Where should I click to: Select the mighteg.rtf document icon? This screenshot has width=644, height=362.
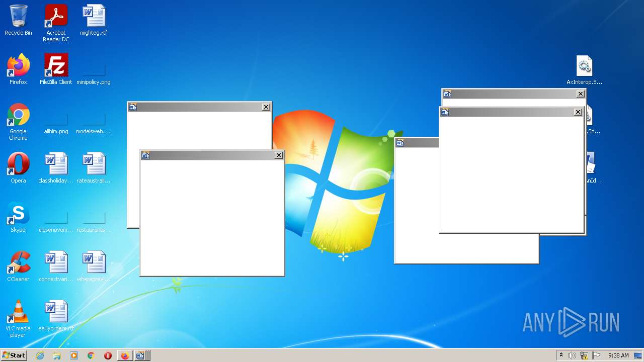point(94,20)
